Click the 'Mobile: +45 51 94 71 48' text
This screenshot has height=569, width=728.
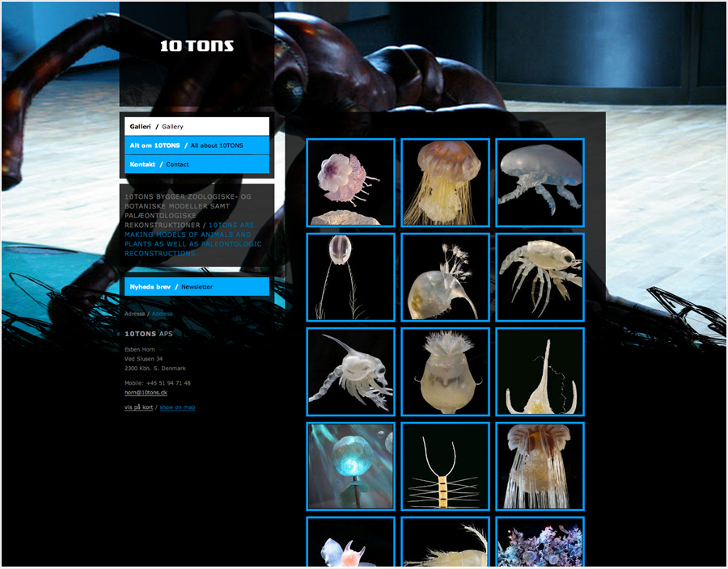[x=158, y=383]
